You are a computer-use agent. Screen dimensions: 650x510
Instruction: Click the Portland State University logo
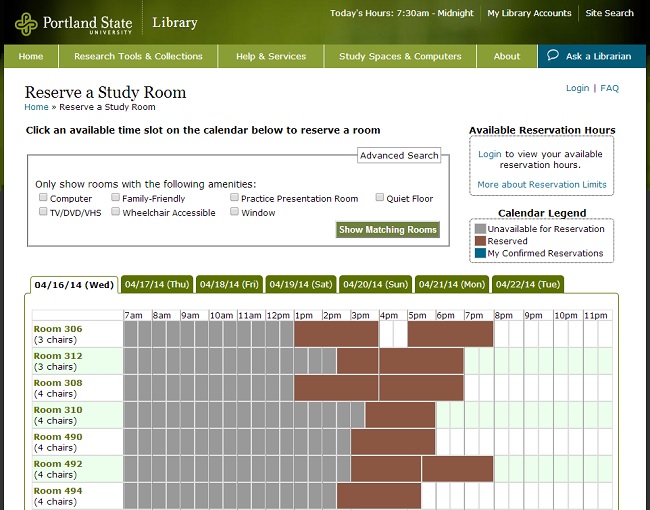75,23
